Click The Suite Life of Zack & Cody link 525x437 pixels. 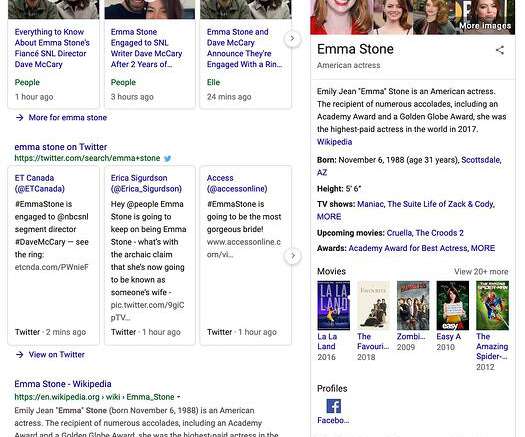tap(441, 204)
